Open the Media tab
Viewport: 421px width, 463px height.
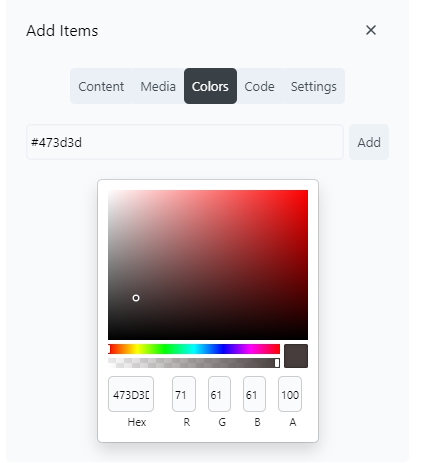158,86
